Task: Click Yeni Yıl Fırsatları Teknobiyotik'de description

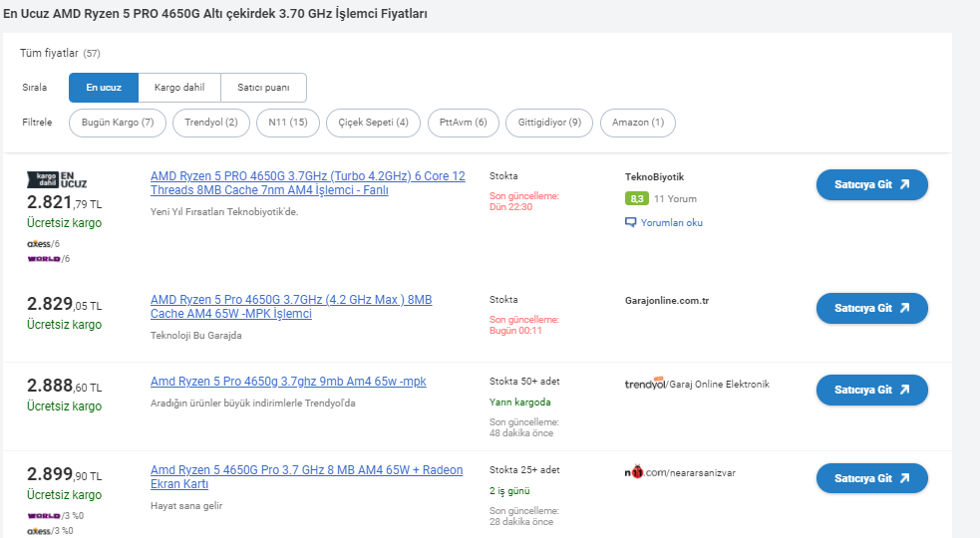Action: tap(224, 212)
